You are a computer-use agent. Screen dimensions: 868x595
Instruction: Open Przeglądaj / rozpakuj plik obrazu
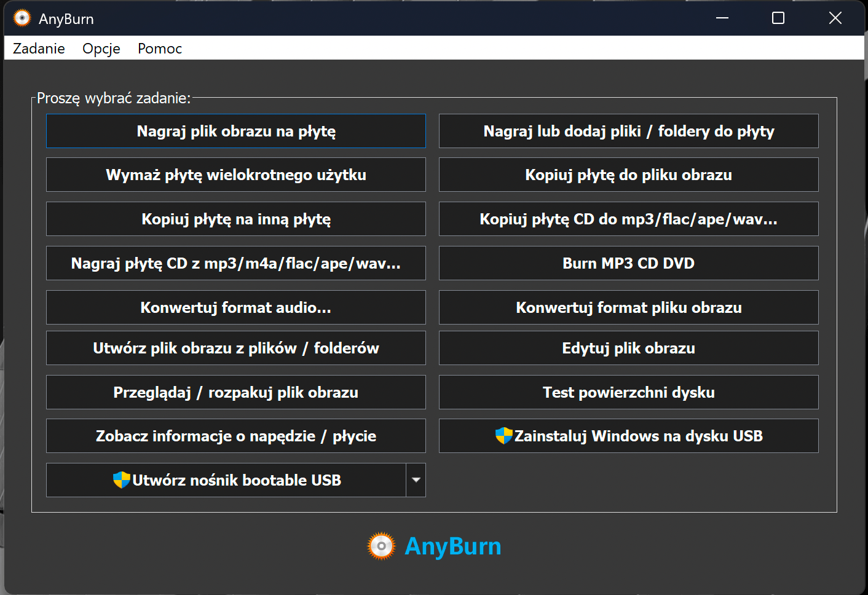coord(236,392)
